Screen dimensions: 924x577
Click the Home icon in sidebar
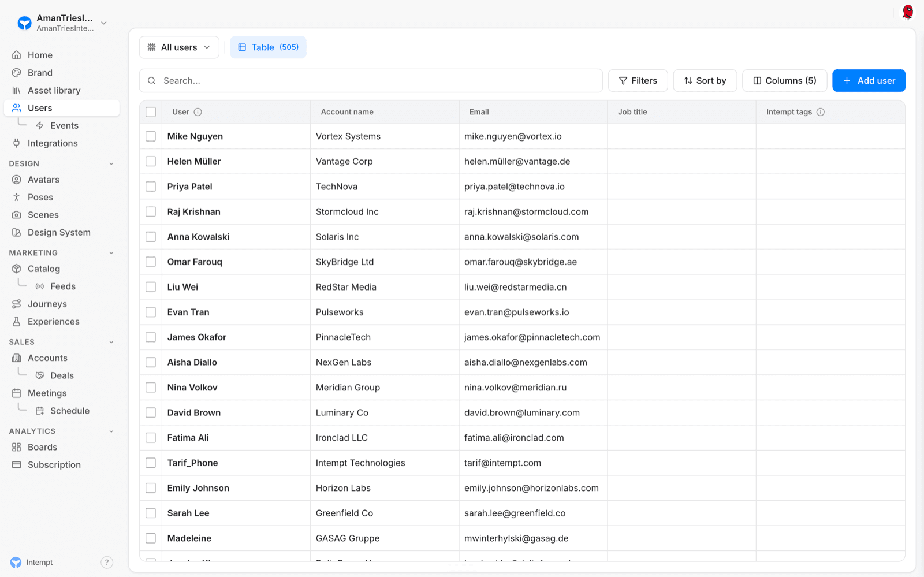pos(17,55)
